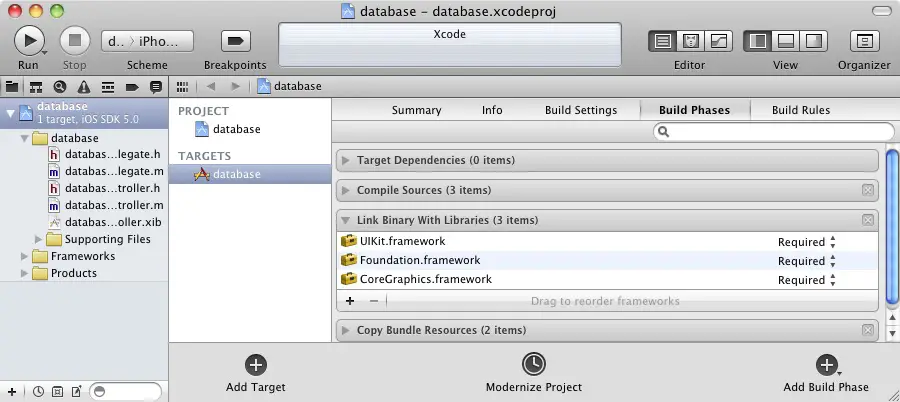Toggle the Navigator pane view
This screenshot has height=402, width=900.
pyautogui.click(x=759, y=41)
